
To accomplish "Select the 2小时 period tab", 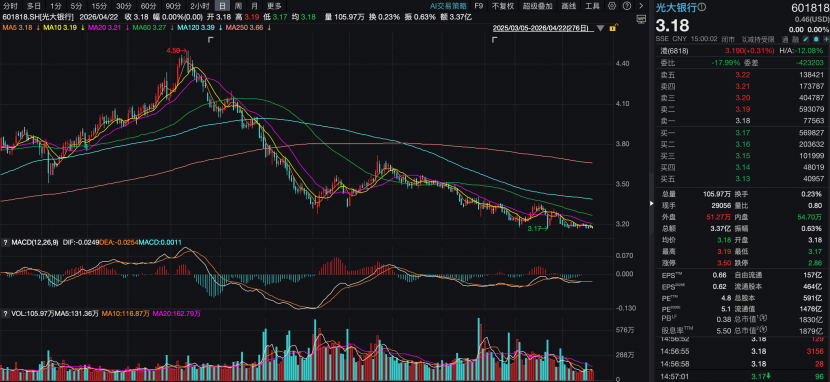I will [200, 6].
